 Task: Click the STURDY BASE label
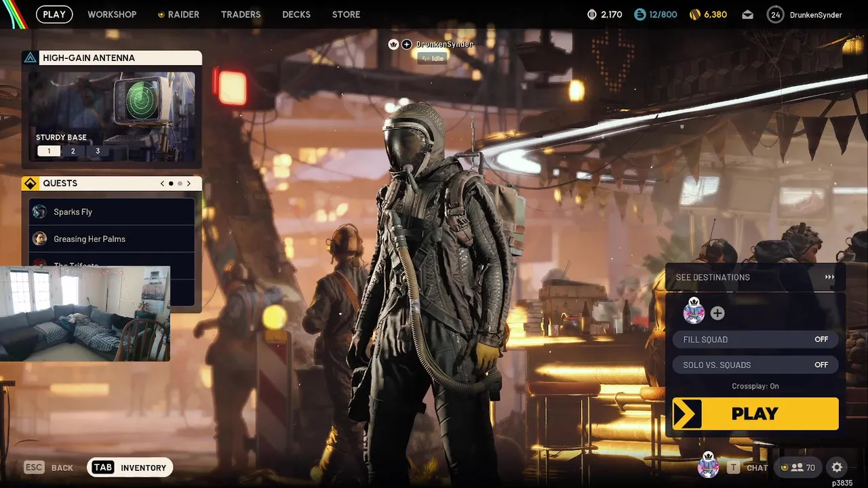[x=61, y=137]
